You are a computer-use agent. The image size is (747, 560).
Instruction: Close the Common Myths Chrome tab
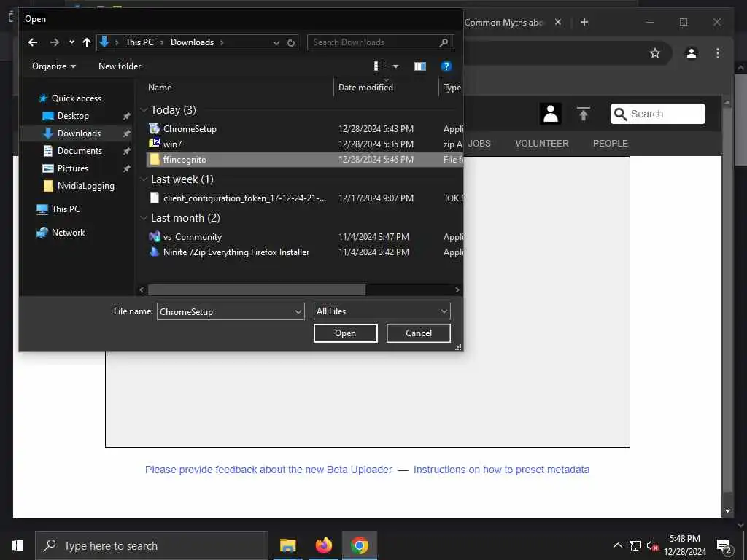[558, 22]
